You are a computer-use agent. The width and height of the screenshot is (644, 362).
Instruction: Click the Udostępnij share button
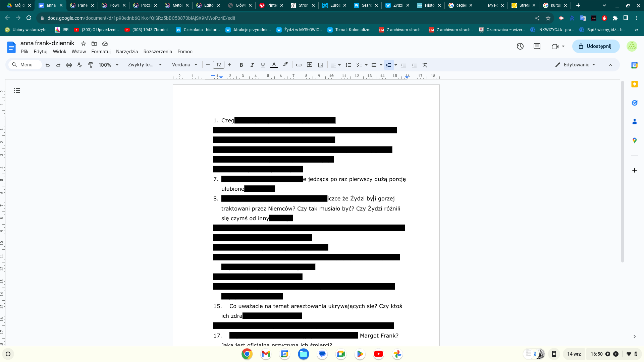click(x=596, y=46)
